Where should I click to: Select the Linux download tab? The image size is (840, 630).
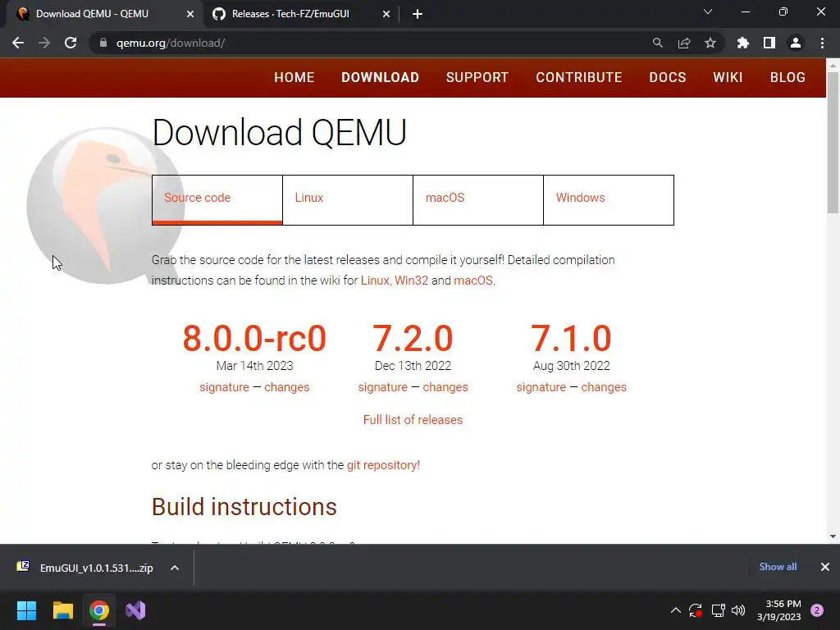[348, 200]
